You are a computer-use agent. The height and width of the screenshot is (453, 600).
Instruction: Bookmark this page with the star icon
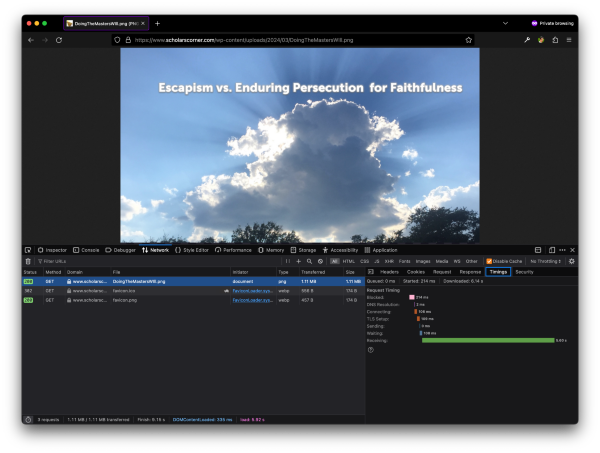(x=468, y=40)
